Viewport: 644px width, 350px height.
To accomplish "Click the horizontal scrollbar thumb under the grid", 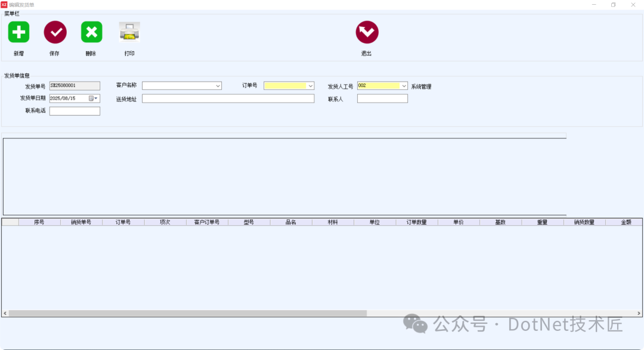I will coord(187,313).
